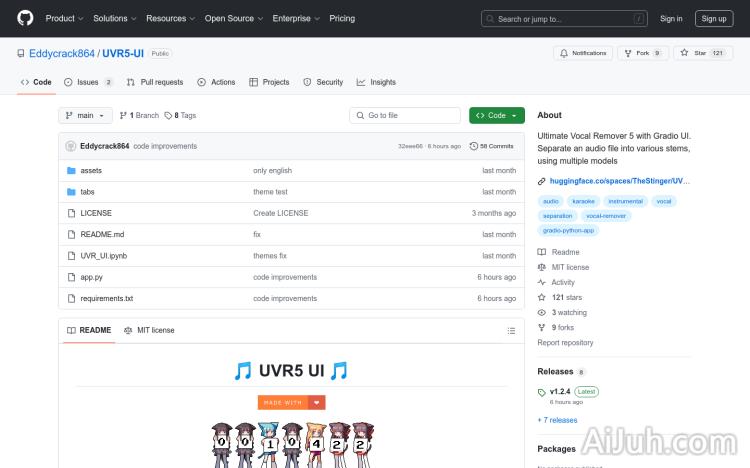Switch to the Projects tab
The width and height of the screenshot is (750, 468).
click(x=269, y=82)
